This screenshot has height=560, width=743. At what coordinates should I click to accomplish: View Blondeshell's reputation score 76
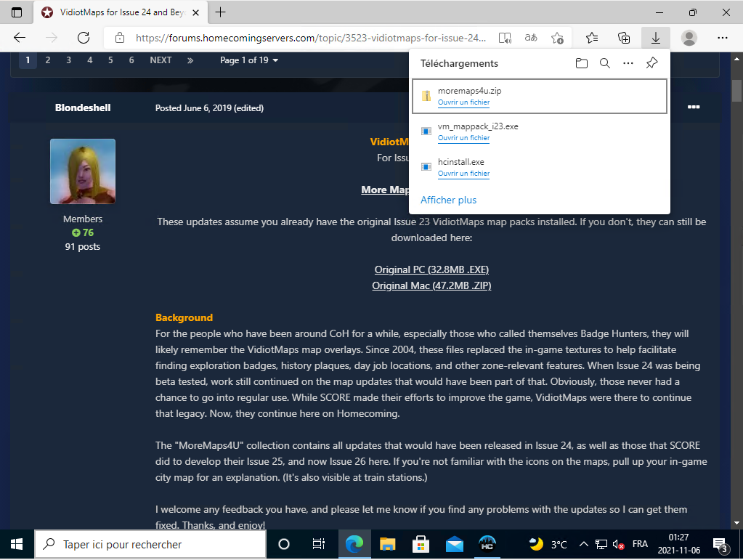pyautogui.click(x=83, y=232)
